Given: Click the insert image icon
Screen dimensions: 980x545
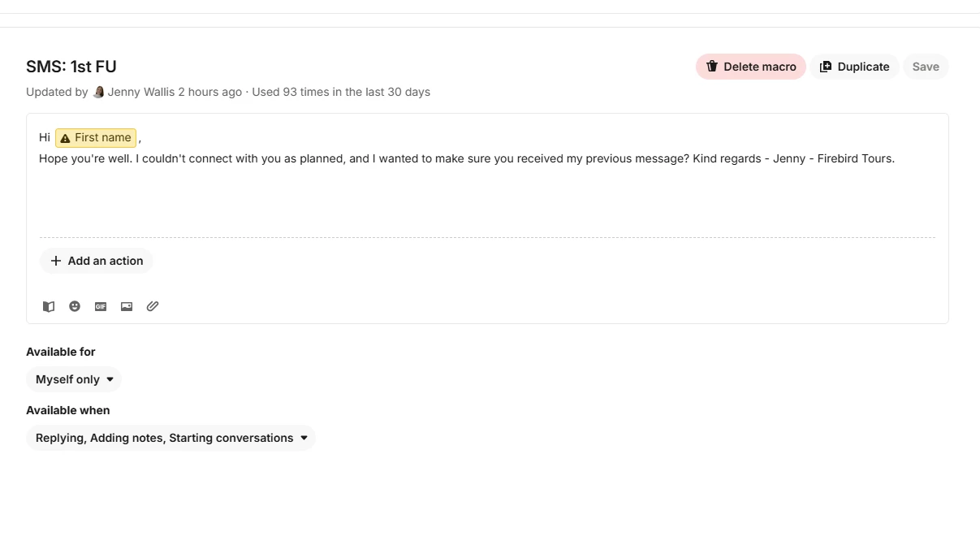Looking at the screenshot, I should click(127, 306).
